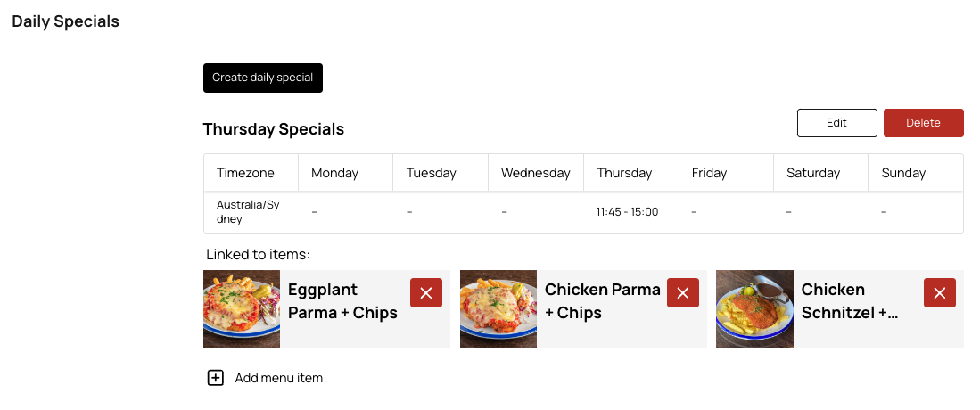
Task: Delete the Thursday Specials entry
Action: point(923,123)
